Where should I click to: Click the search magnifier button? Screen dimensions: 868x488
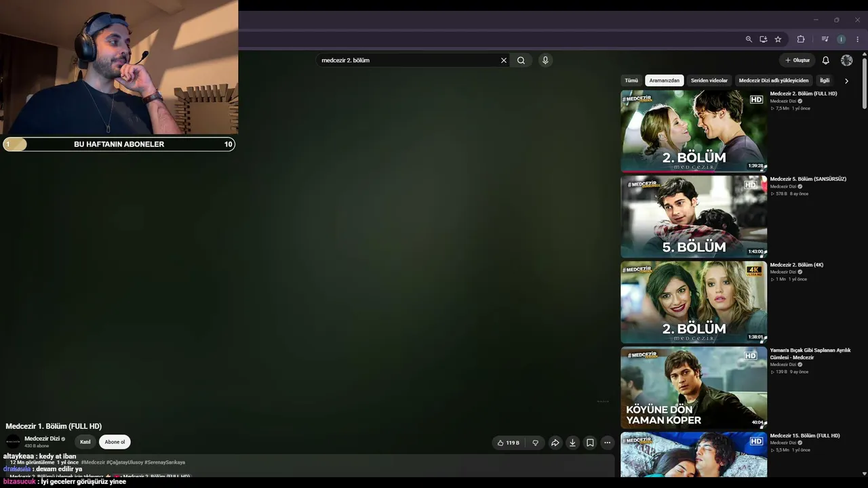point(521,60)
